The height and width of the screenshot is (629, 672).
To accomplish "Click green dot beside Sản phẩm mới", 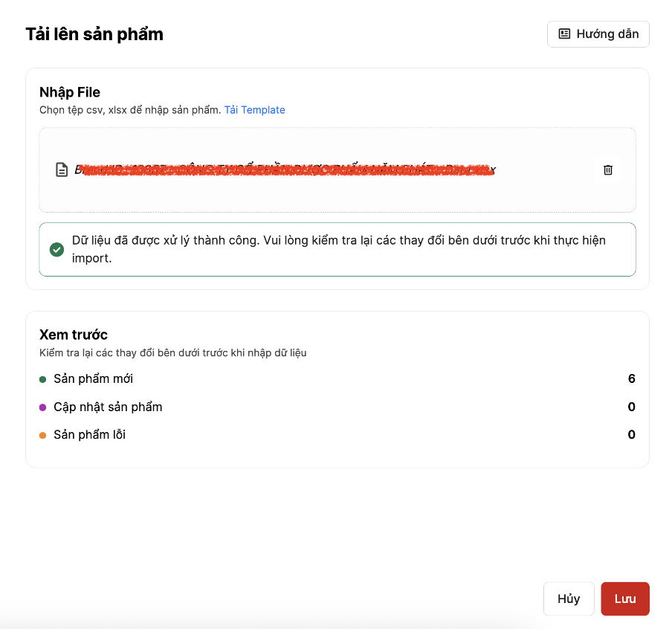I will [43, 379].
